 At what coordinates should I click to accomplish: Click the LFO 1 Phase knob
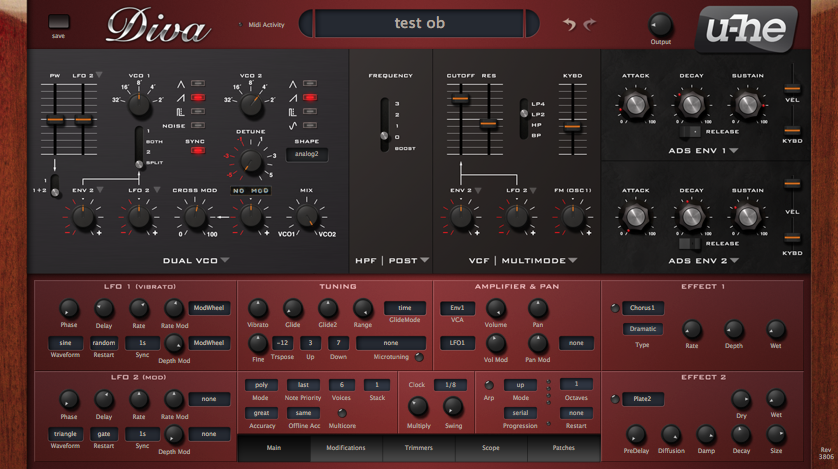pyautogui.click(x=68, y=308)
